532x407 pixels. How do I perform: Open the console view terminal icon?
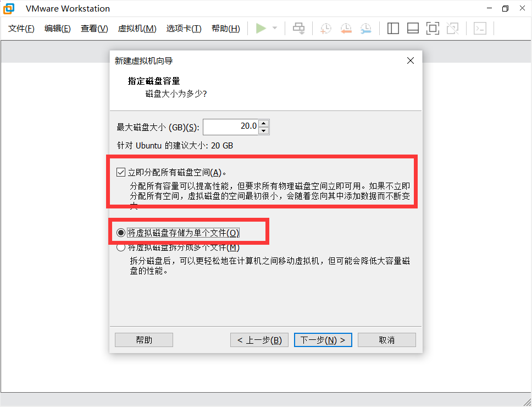480,28
